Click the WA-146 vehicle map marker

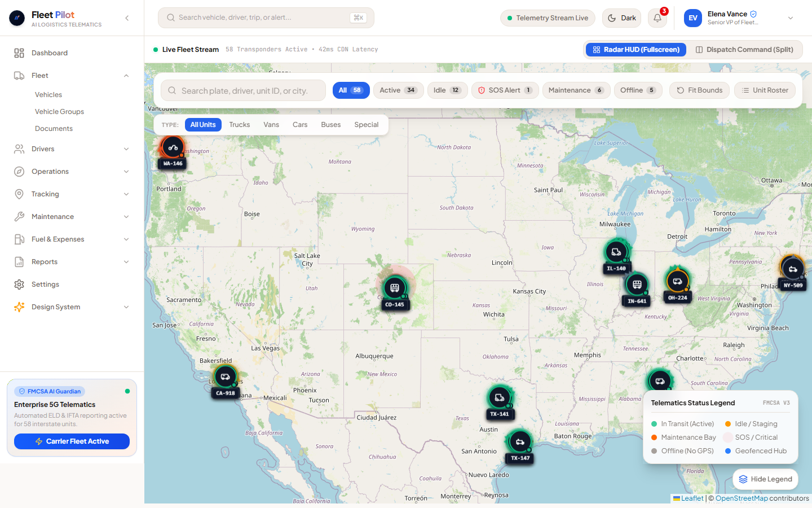173,147
